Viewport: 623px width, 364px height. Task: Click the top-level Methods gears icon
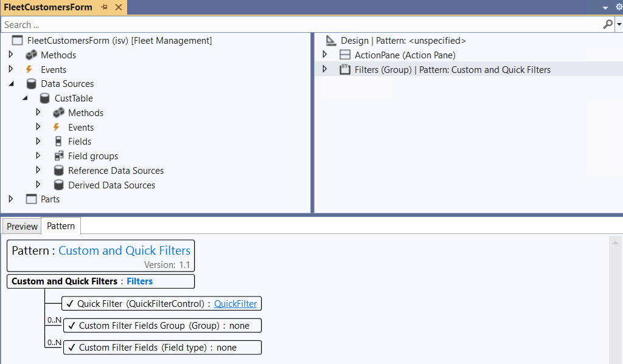click(31, 55)
